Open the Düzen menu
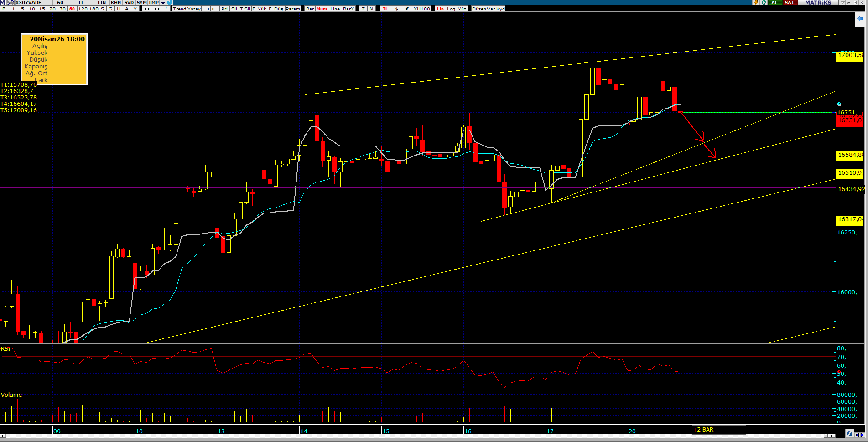This screenshot has width=868, height=442. pyautogui.click(x=479, y=9)
